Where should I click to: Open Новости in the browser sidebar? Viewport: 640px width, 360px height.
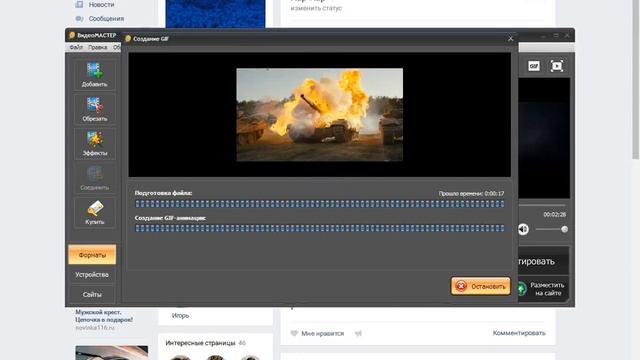click(101, 5)
